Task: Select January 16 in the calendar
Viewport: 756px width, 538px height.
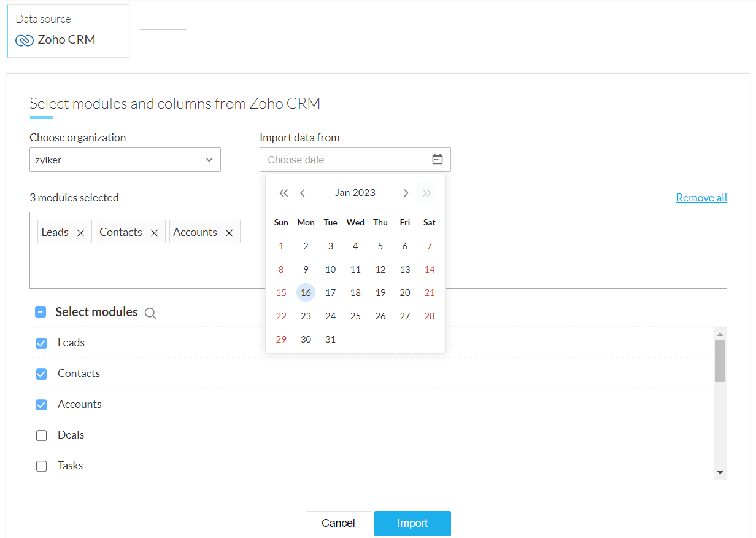Action: (x=306, y=293)
